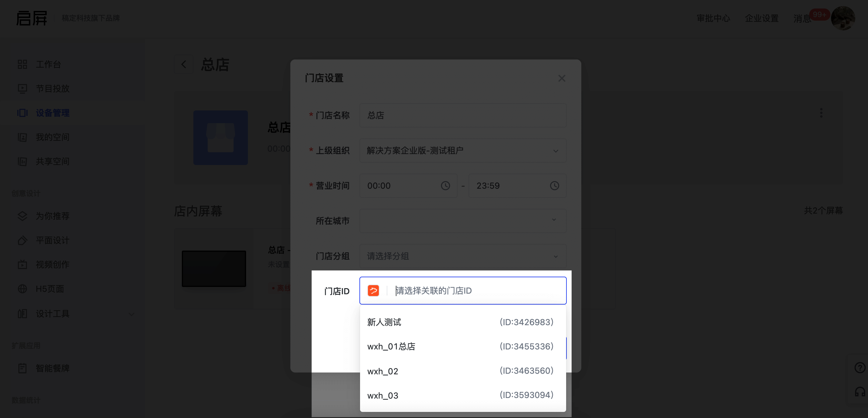This screenshot has width=868, height=418.
Task: Open 智能餐牌 in sidebar
Action: pos(52,369)
